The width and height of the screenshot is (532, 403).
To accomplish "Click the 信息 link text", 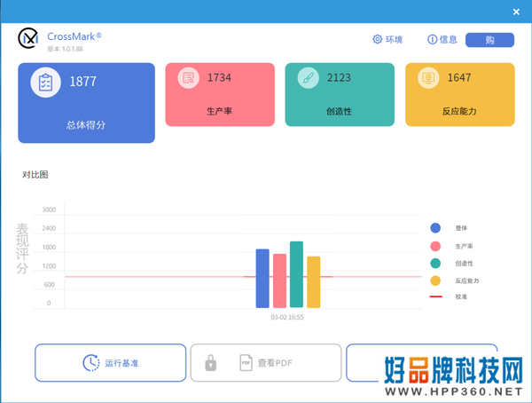I will pyautogui.click(x=448, y=40).
